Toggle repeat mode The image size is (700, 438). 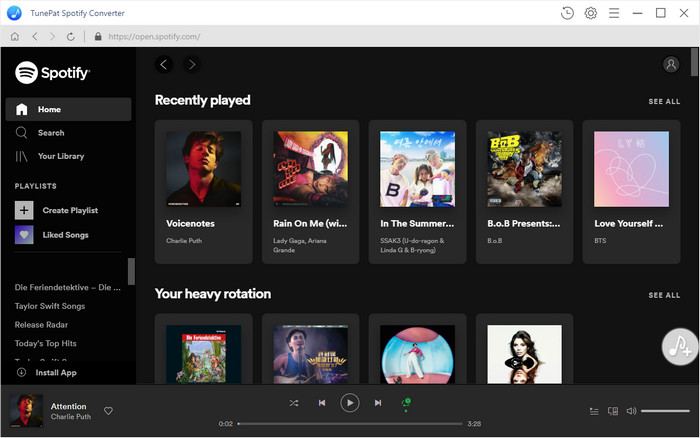[406, 403]
